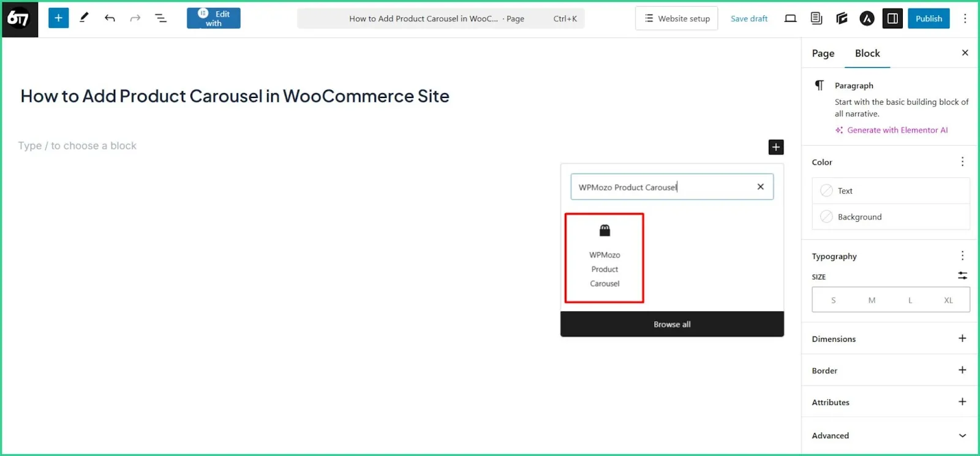Save draft of the page
Screen dimensions: 980x456
pyautogui.click(x=749, y=18)
